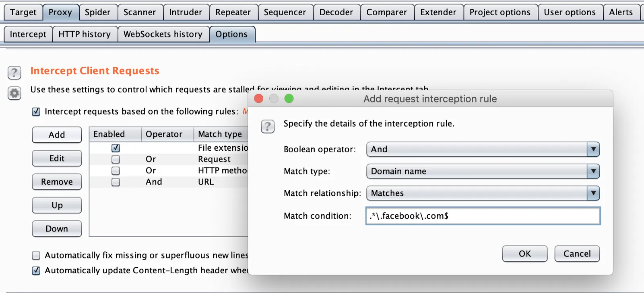Go to the Intruder tab
This screenshot has height=293, width=644.
click(x=186, y=12)
